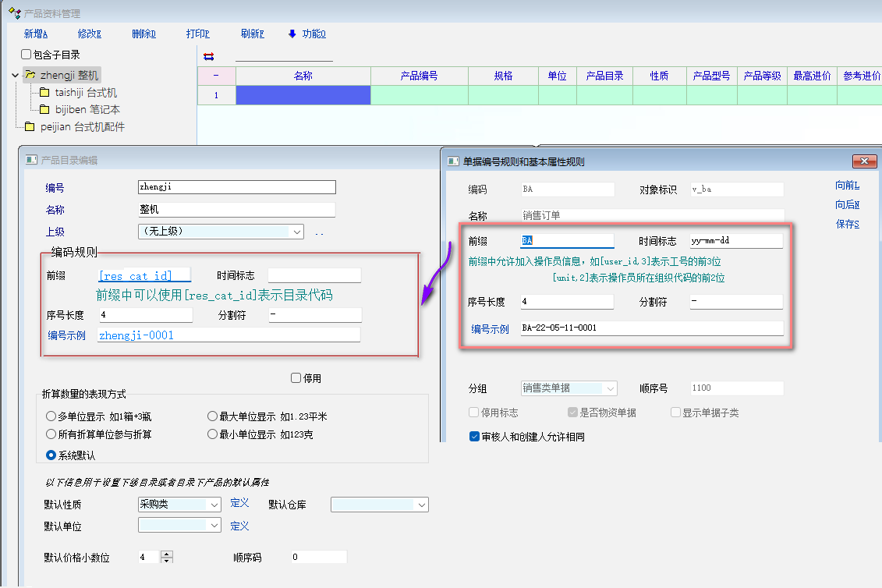Open the 默认性质 dropdown showing 采购类
This screenshot has width=882, height=588.
pos(214,505)
